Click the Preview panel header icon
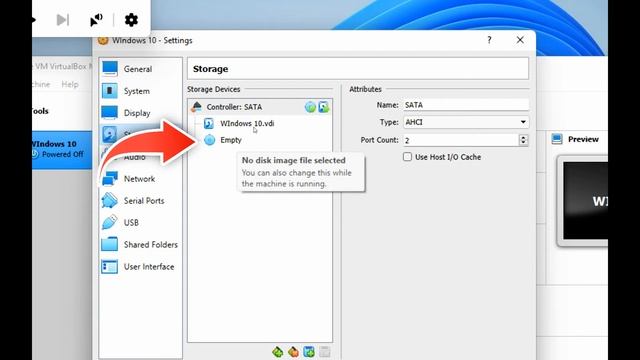This screenshot has height=360, width=640. (557, 139)
